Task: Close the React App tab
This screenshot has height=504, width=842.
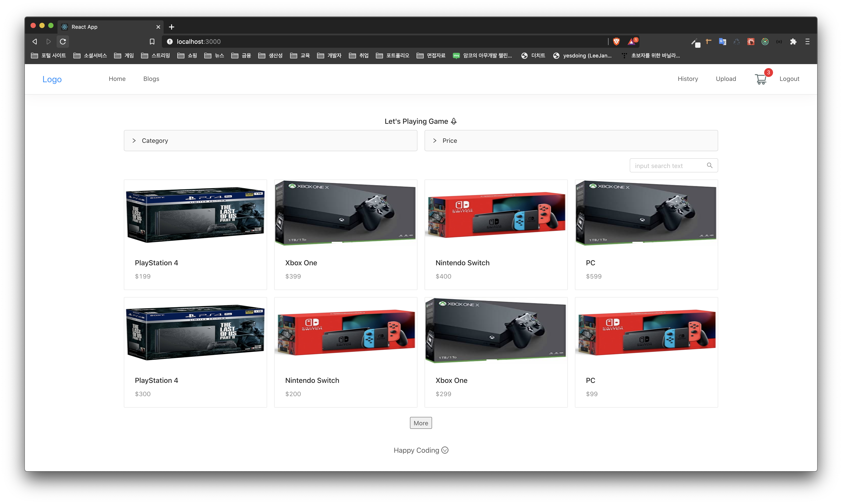Action: point(158,27)
